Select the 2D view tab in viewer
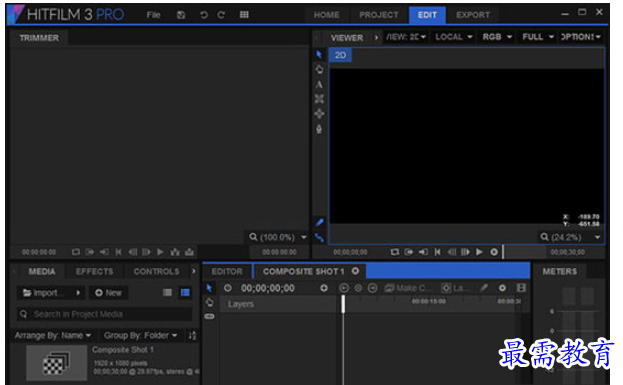The height and width of the screenshot is (385, 623). (340, 55)
